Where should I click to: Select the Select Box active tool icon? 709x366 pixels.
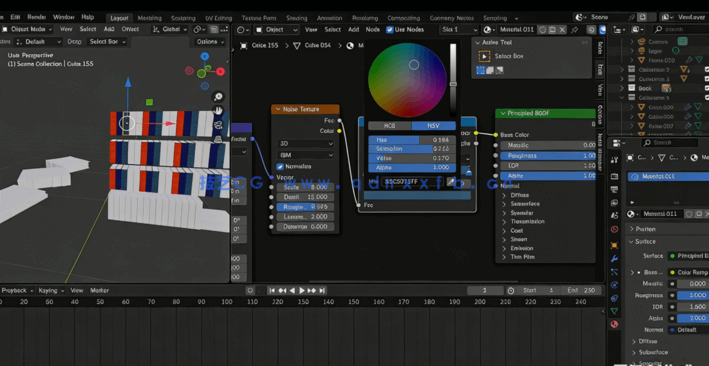[484, 56]
